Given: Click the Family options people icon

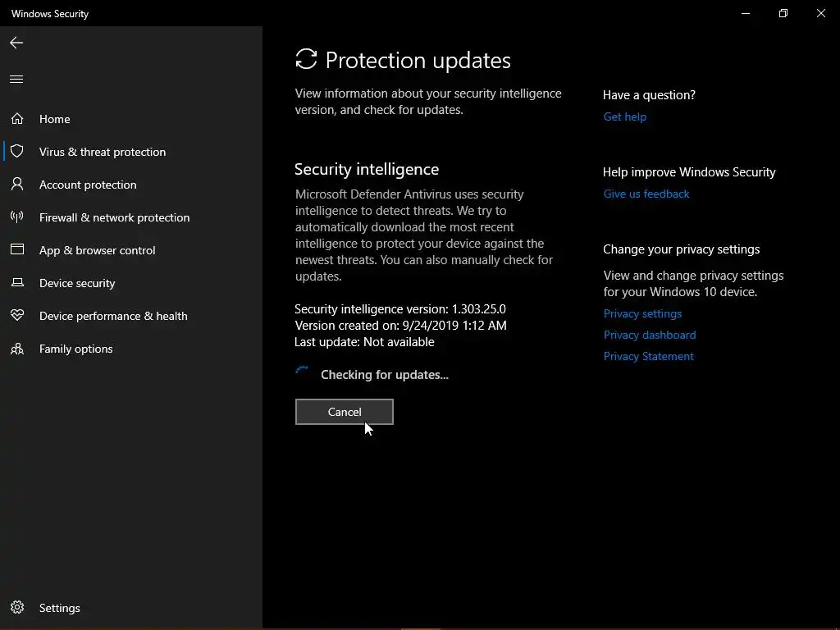Looking at the screenshot, I should (17, 349).
